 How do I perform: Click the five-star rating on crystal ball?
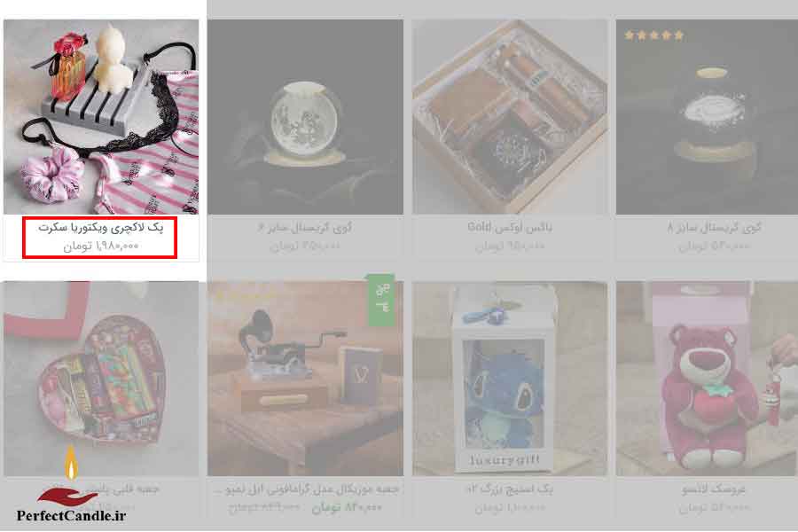click(x=654, y=35)
